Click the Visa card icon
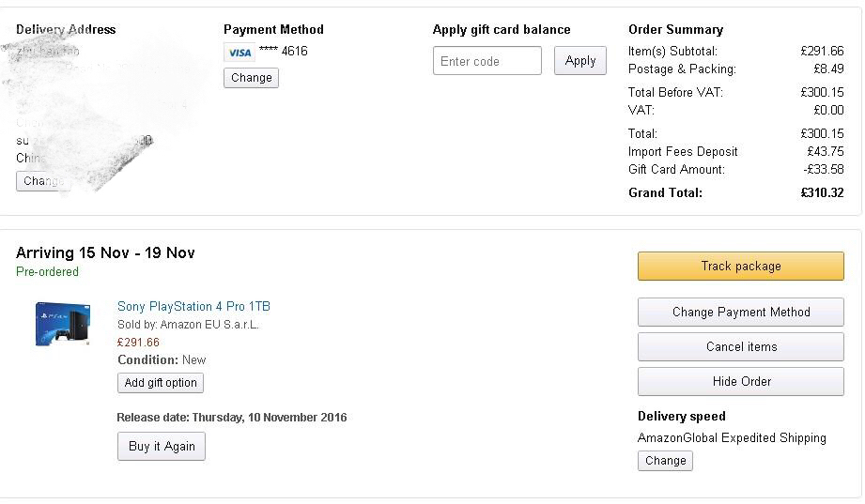This screenshot has height=504, width=865. (x=239, y=53)
